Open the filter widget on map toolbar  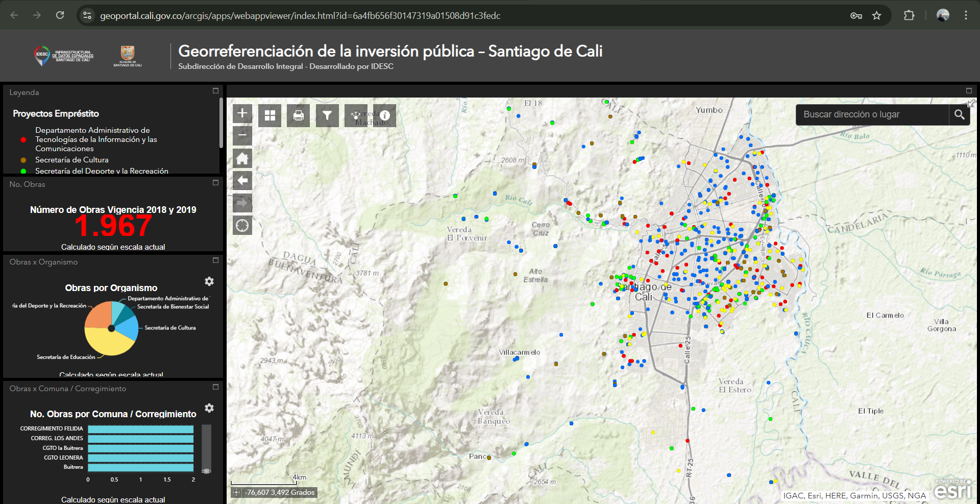click(x=327, y=115)
